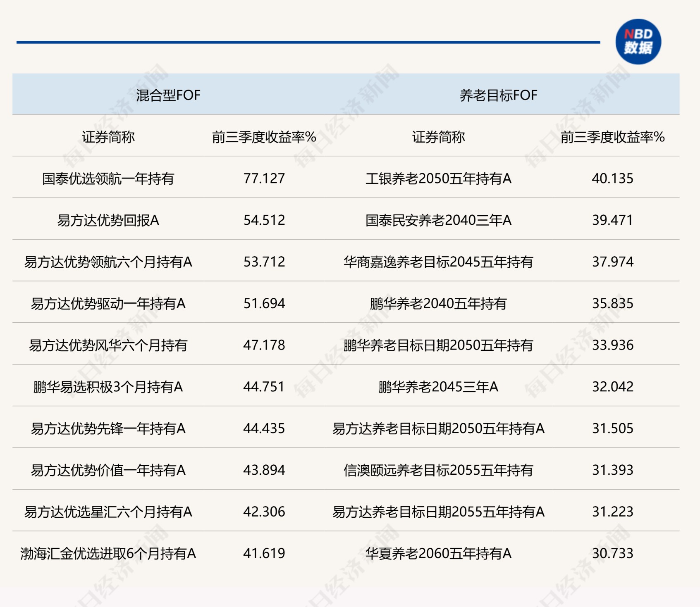Select the 47.178 return value
This screenshot has height=607, width=700.
coord(264,345)
